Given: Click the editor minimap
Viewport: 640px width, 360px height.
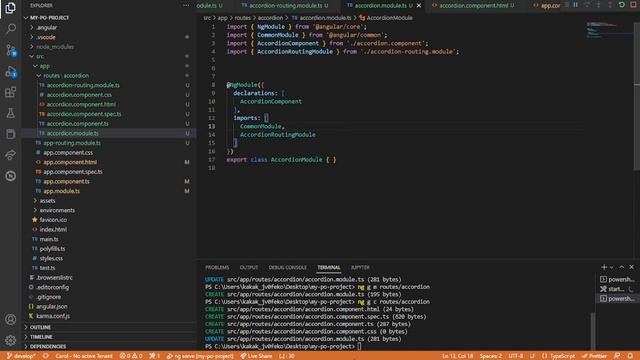Looking at the screenshot, I should point(608,31).
